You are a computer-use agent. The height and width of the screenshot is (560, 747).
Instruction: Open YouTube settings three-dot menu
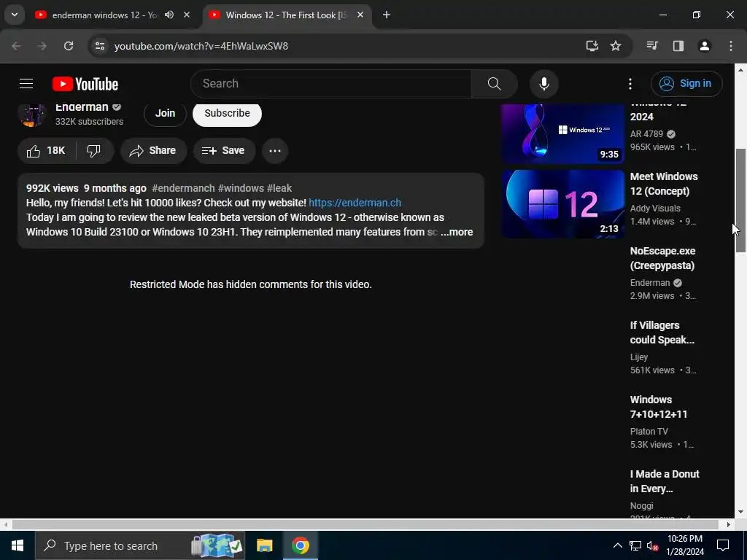[630, 84]
